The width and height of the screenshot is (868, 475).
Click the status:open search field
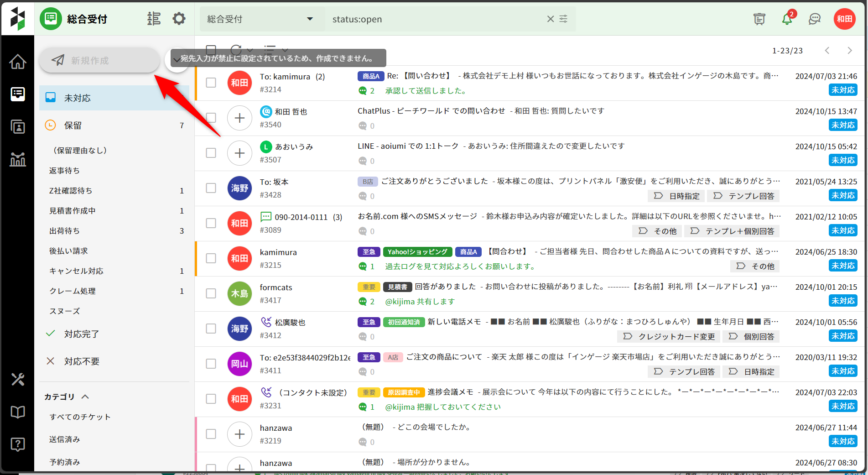pos(433,19)
